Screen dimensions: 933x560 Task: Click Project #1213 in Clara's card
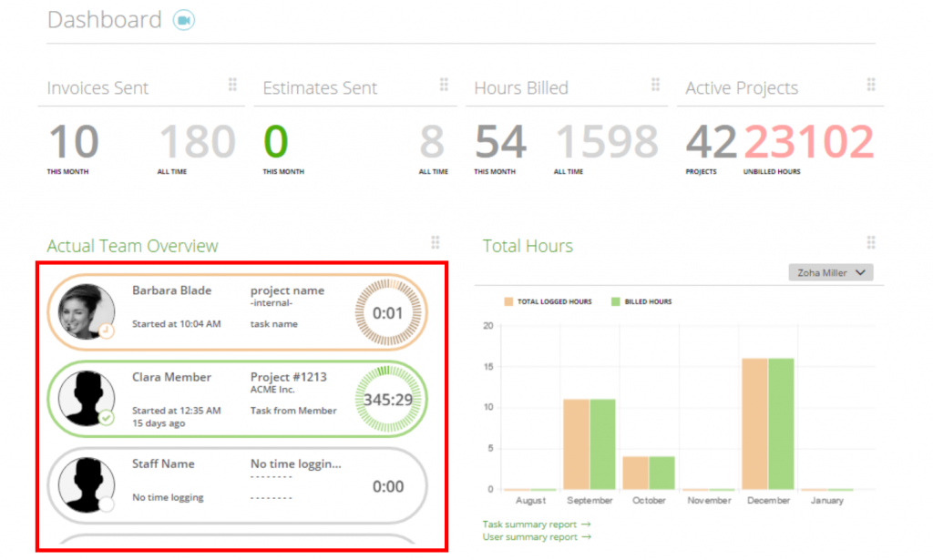click(x=289, y=377)
